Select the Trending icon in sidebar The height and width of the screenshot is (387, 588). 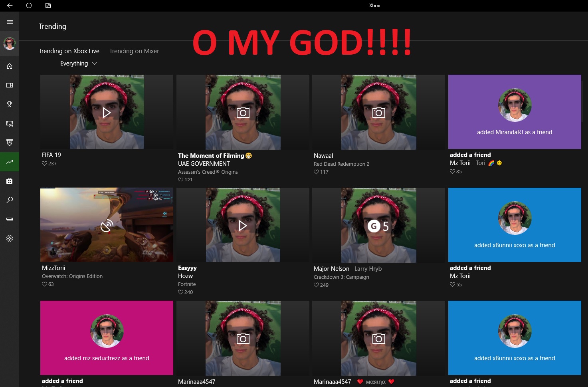coord(10,162)
